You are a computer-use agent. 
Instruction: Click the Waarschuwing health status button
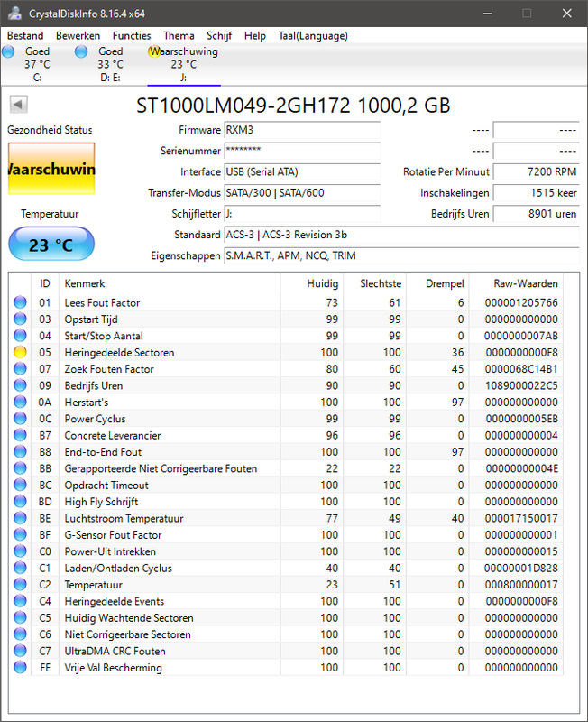[x=51, y=169]
